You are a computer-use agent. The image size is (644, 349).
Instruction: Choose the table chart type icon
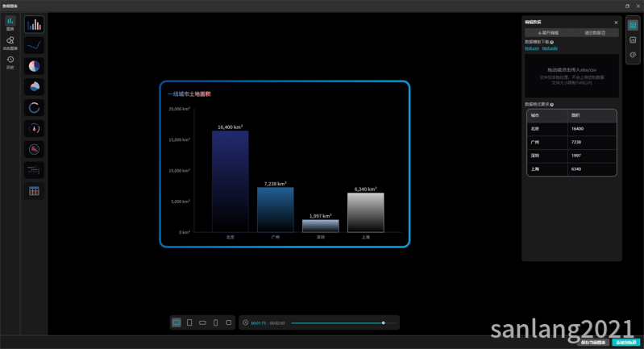(34, 191)
